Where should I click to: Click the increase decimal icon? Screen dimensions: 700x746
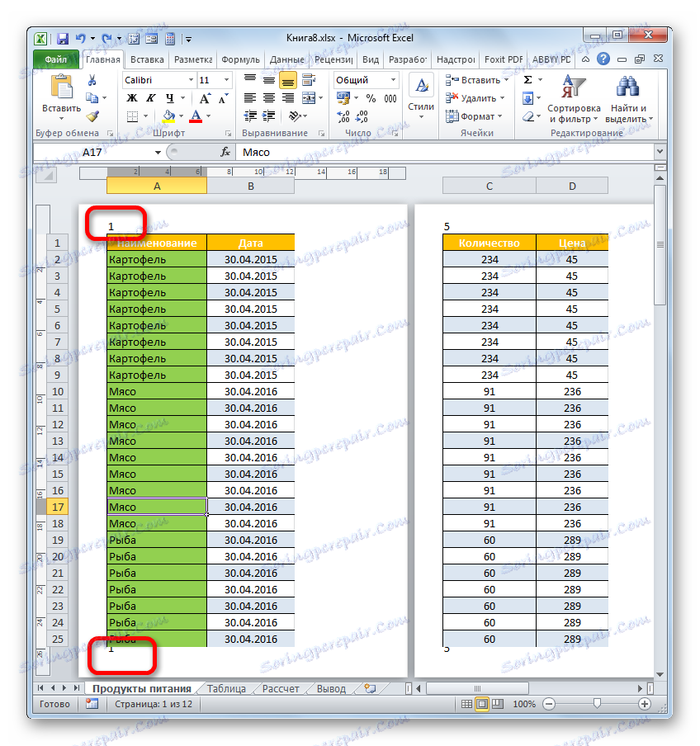point(343,116)
